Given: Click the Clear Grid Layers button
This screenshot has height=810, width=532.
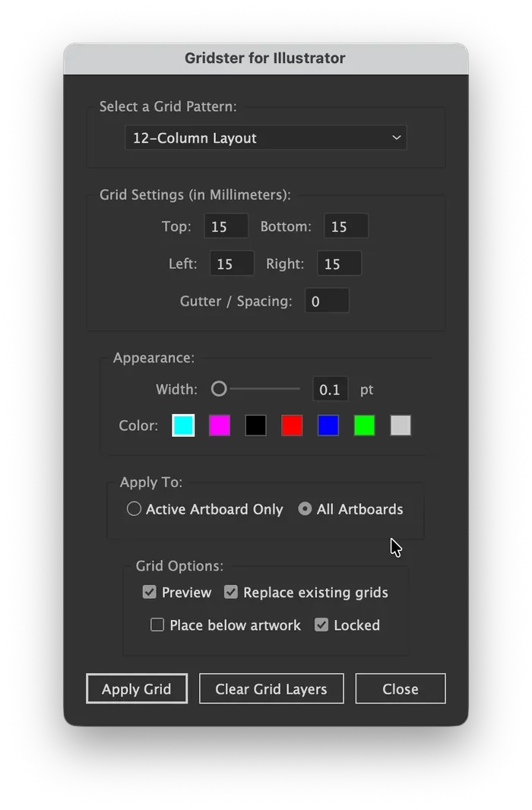Looking at the screenshot, I should click(x=271, y=688).
